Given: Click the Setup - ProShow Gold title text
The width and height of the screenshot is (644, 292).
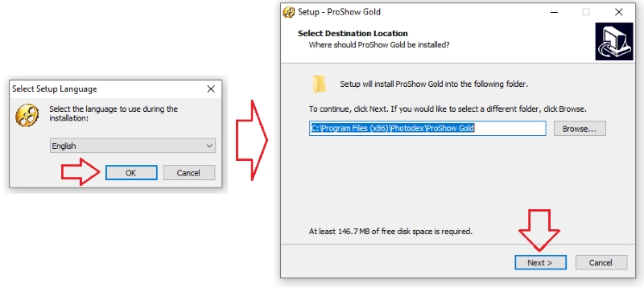Looking at the screenshot, I should [x=339, y=12].
